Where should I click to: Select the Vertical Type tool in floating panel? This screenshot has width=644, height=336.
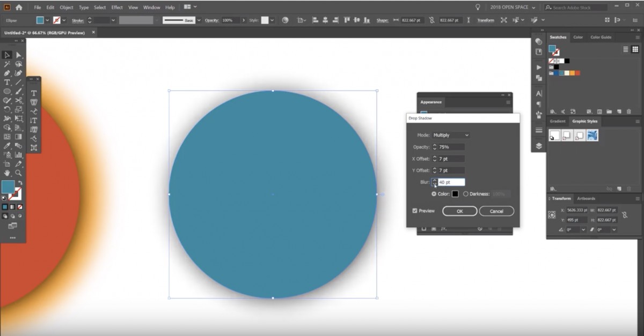click(33, 120)
